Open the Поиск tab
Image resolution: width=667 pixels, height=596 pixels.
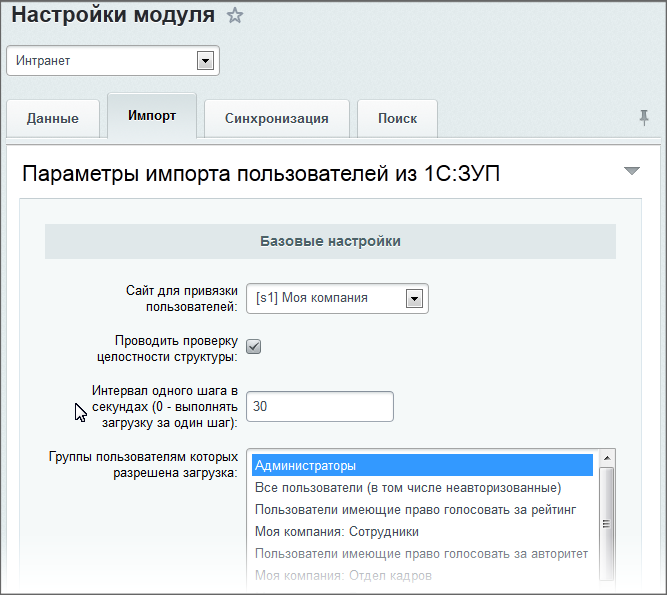tap(397, 119)
